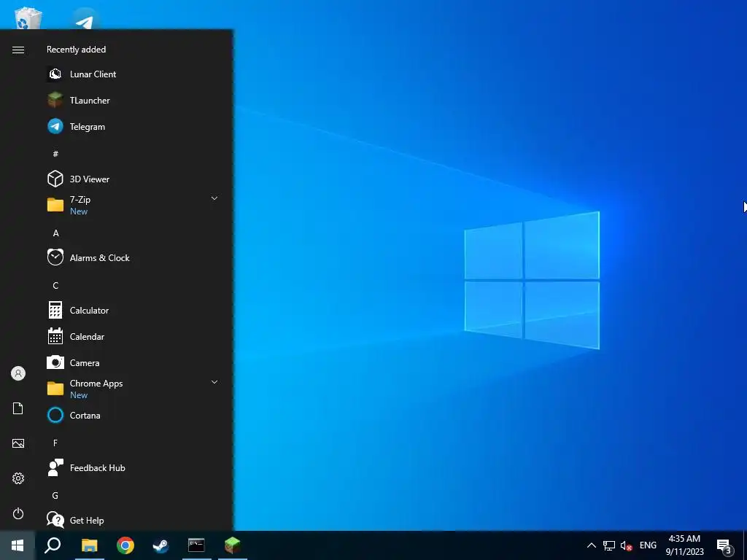The width and height of the screenshot is (747, 560).
Task: Open the user account icon in Start sidebar
Action: pos(18,373)
